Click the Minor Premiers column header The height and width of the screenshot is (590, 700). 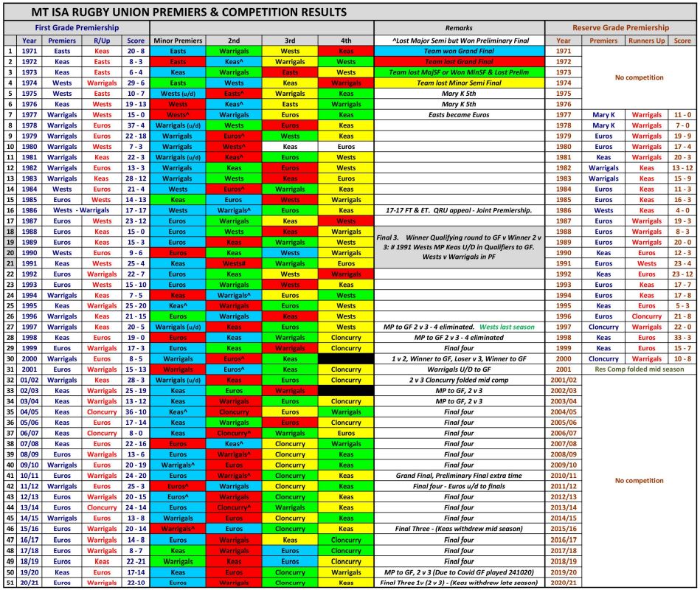pos(177,41)
